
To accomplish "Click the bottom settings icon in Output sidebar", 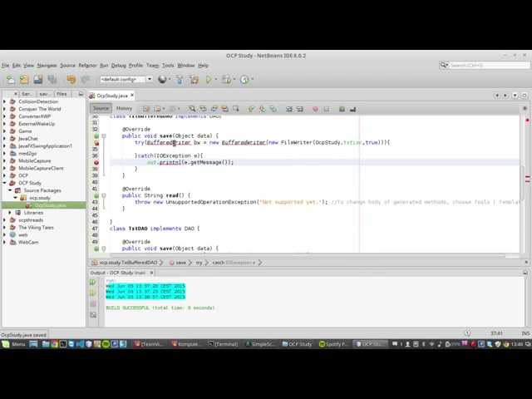I will [x=93, y=315].
